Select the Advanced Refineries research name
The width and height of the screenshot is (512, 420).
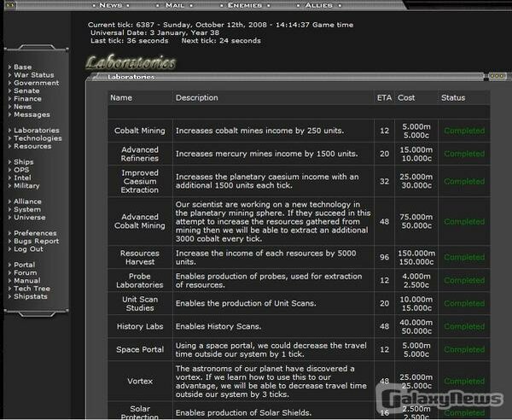click(x=140, y=154)
